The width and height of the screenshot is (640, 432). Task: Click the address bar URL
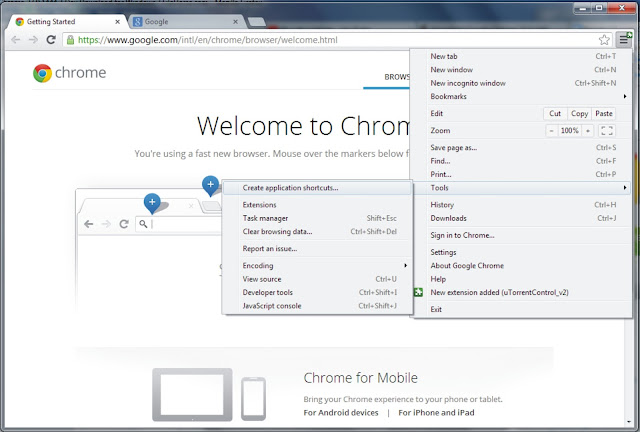pos(208,40)
